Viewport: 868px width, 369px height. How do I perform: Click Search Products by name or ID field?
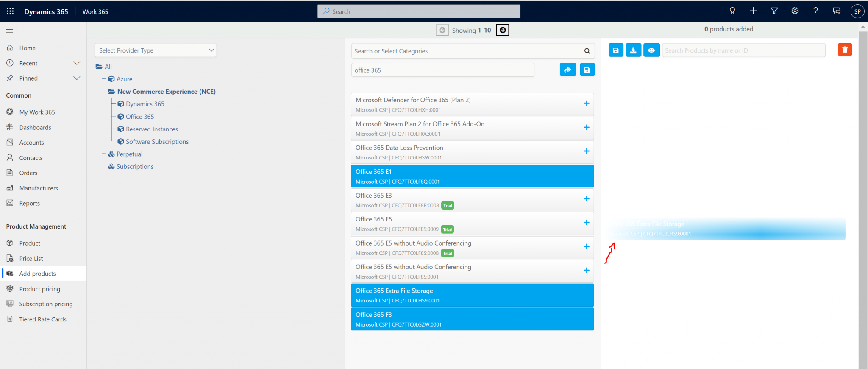coord(744,50)
